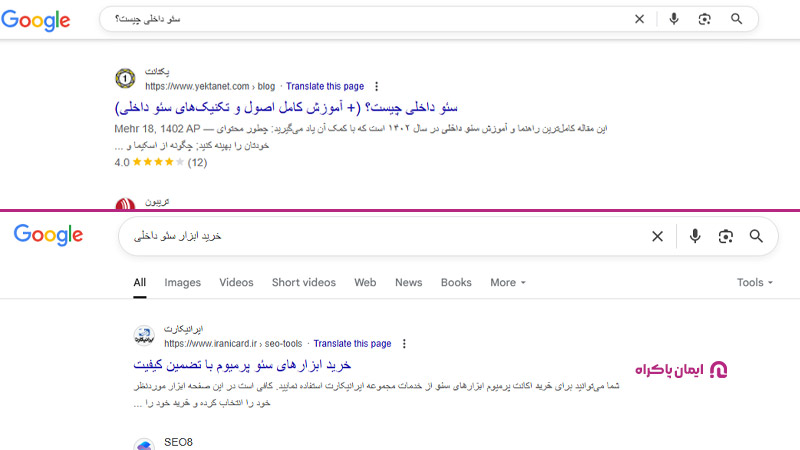Click the SEO8 result favicon
Image resolution: width=800 pixels, height=450 pixels.
point(144,445)
